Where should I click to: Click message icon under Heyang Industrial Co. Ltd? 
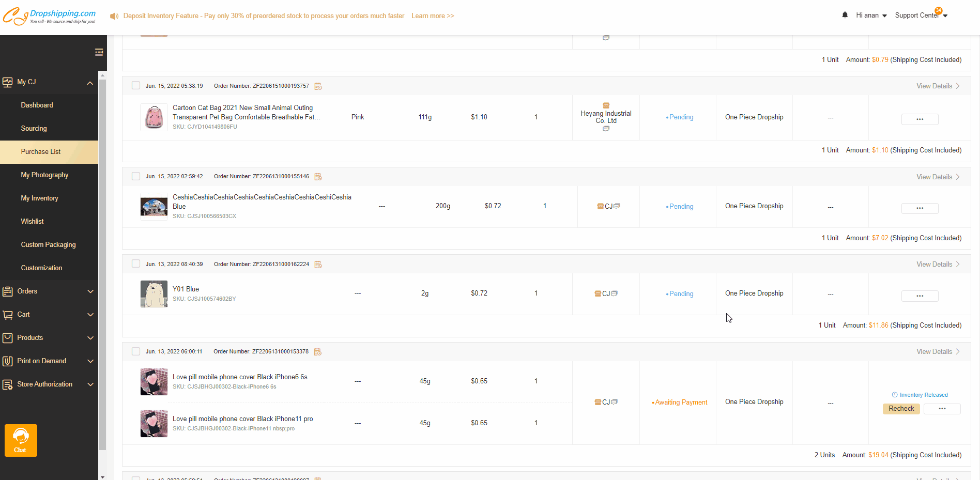point(606,129)
